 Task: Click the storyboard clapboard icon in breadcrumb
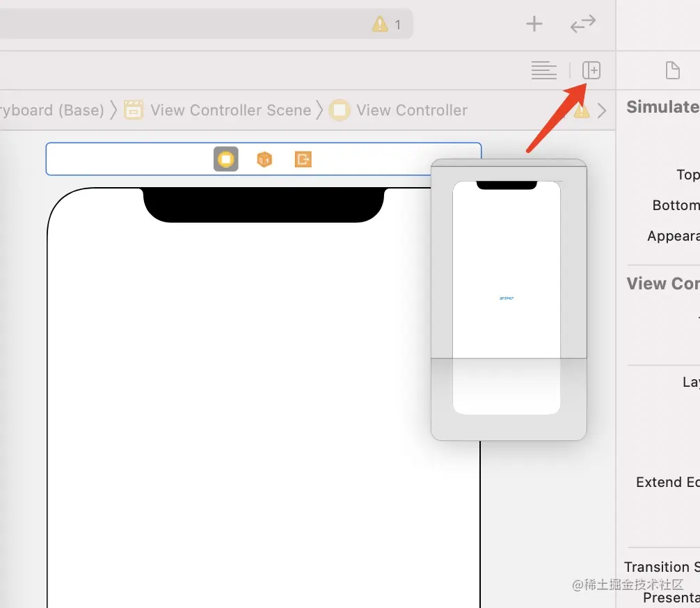[x=134, y=110]
